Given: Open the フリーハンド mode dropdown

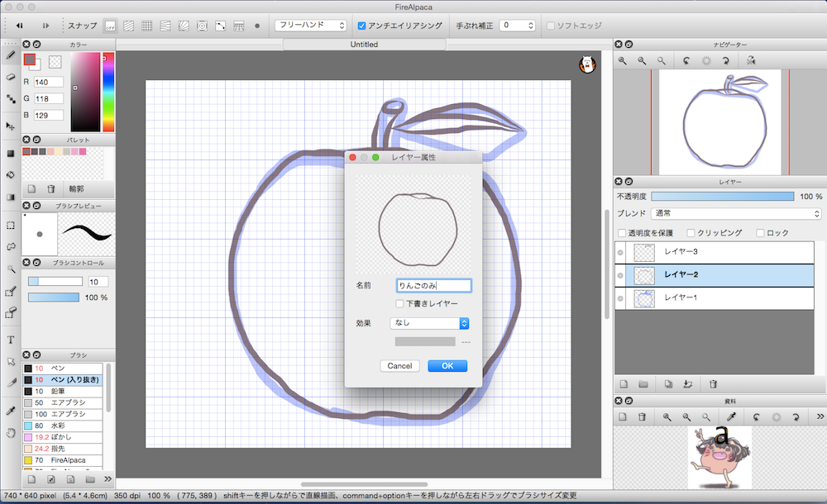Looking at the screenshot, I should 310,26.
